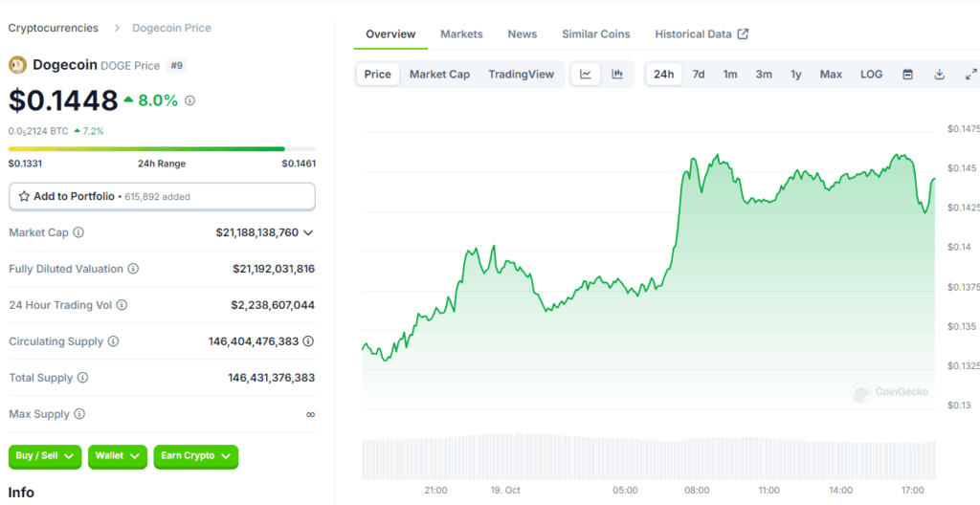
Task: Click the info icon next to Circulating Supply label
Action: click(113, 341)
